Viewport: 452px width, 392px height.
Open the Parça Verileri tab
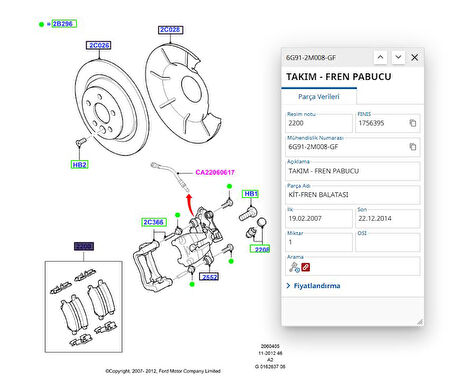(x=319, y=97)
